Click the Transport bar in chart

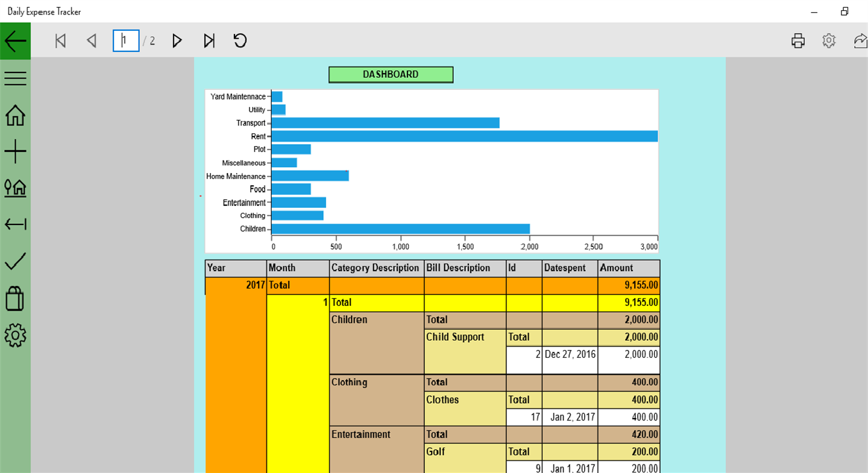point(385,123)
